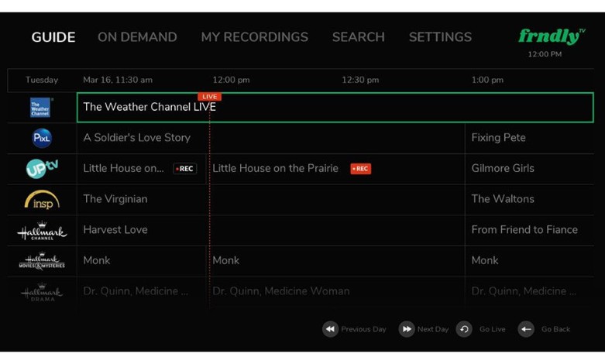Select Gilmore Girls program
Screen dimensions: 605x364
tap(529, 169)
